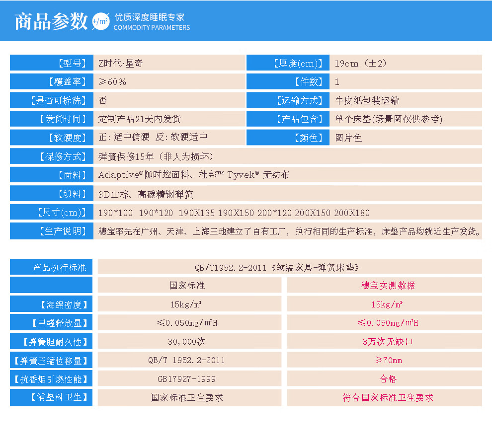Click the 【软硬度】 label cell
The height and width of the screenshot is (448, 492).
coord(52,138)
